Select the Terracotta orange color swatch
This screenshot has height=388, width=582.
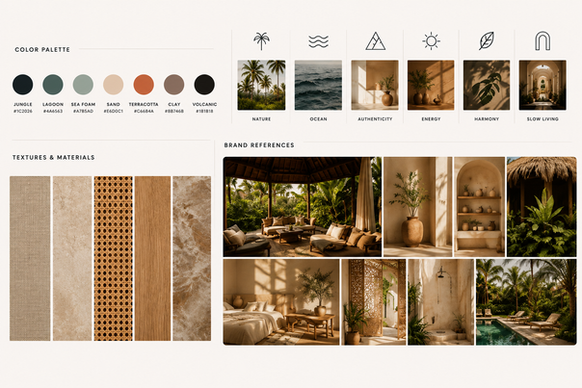[144, 84]
